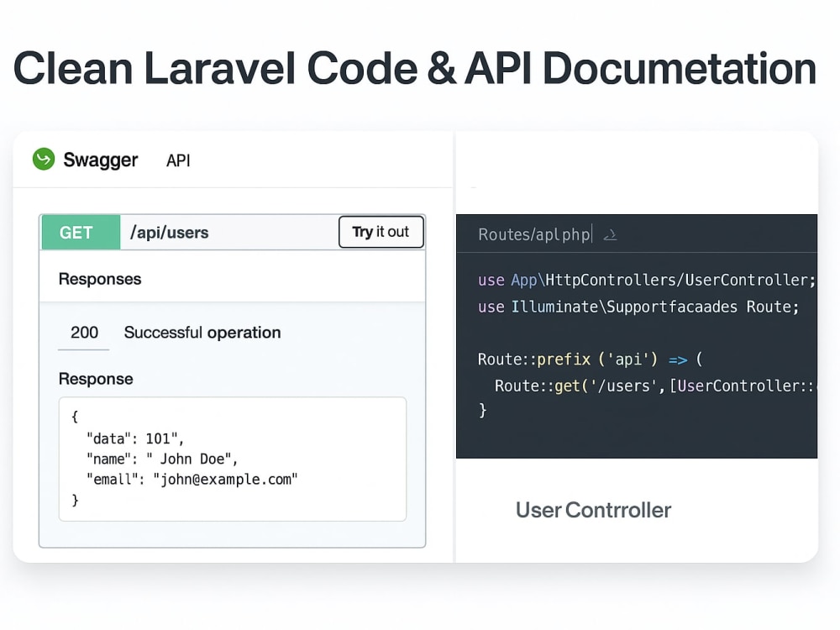This screenshot has height=630, width=840.
Task: Click the Route::prefix ('api') line
Action: (590, 359)
